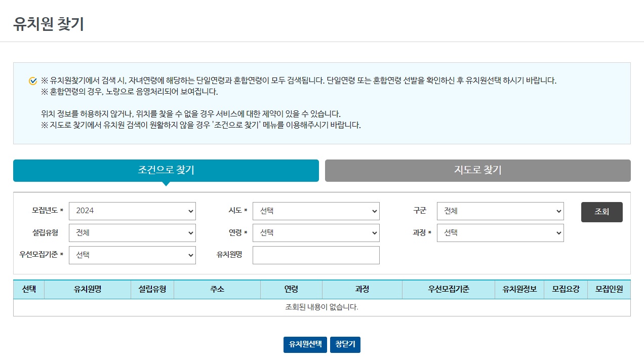Click inside the 유치원명 name input field
This screenshot has width=644, height=360.
pos(316,255)
